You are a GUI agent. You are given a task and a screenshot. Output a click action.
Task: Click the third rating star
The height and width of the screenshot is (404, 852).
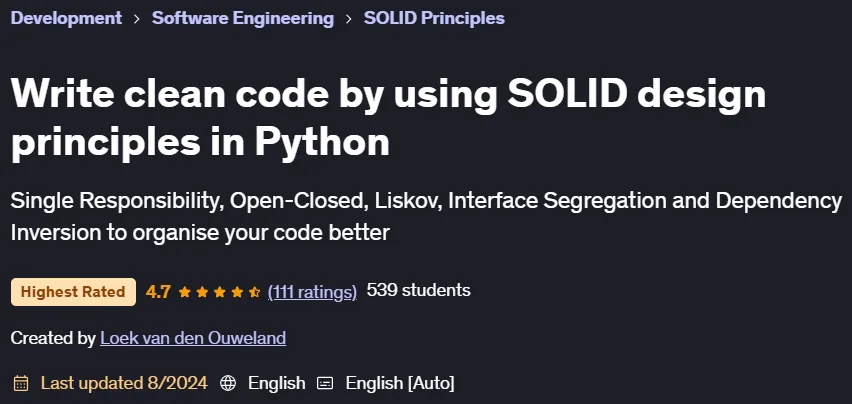(x=220, y=292)
